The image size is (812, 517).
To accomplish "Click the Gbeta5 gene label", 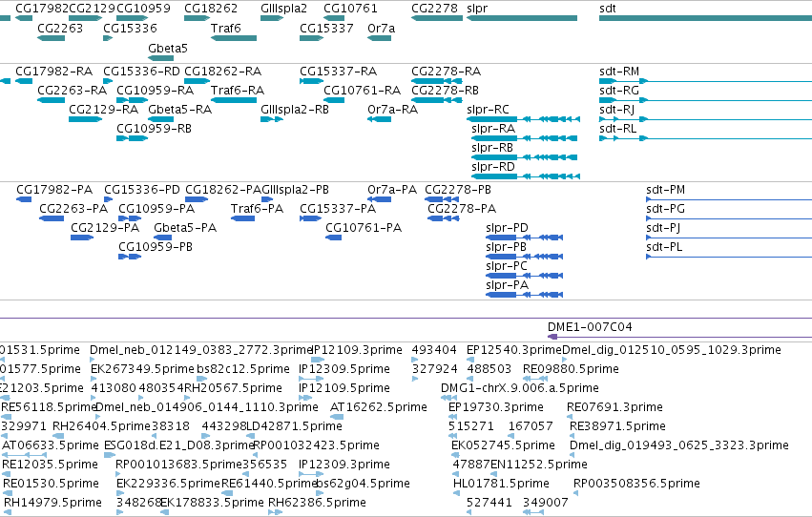I will coord(168,48).
